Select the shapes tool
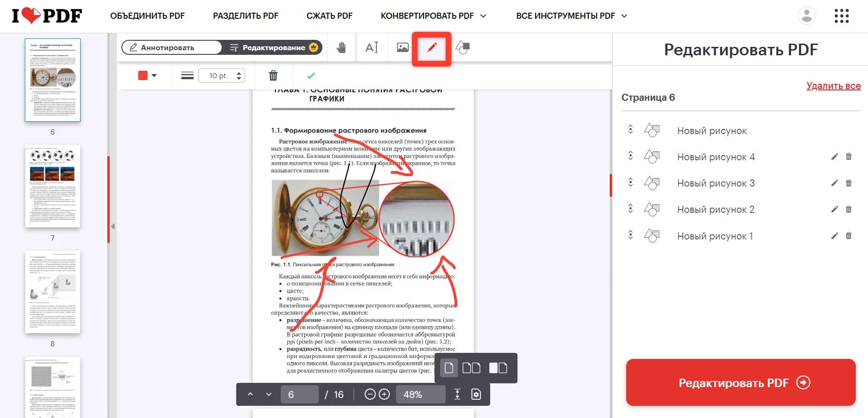This screenshot has height=418, width=868. point(463,47)
